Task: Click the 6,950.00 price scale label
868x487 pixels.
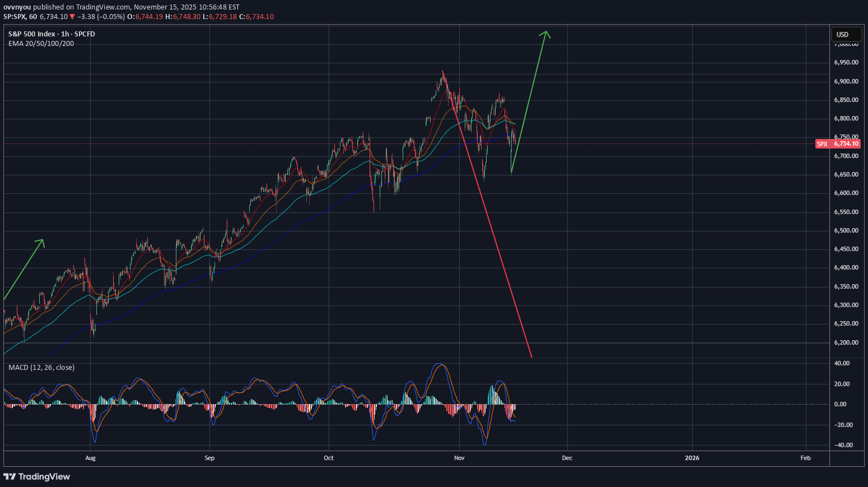Action: [846, 63]
